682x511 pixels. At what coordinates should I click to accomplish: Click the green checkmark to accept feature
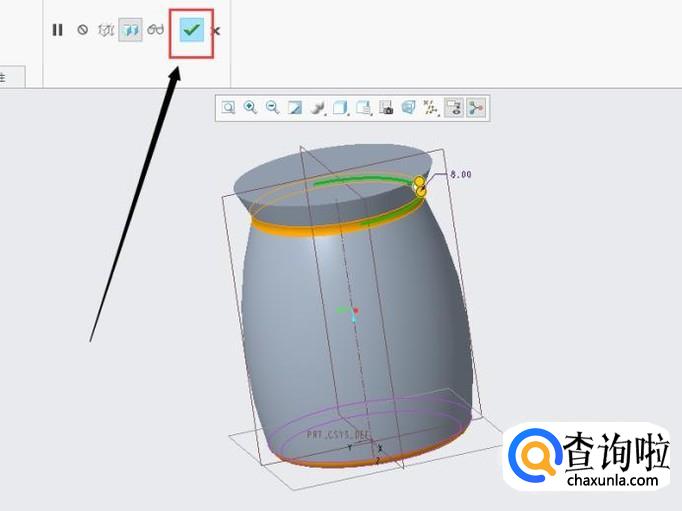click(191, 30)
